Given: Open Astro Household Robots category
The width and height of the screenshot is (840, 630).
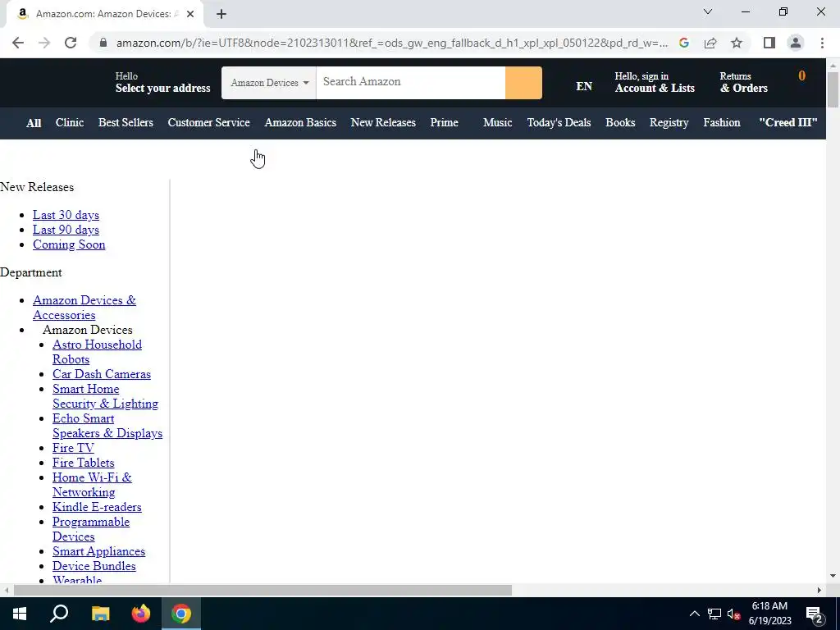Looking at the screenshot, I should click(x=97, y=352).
